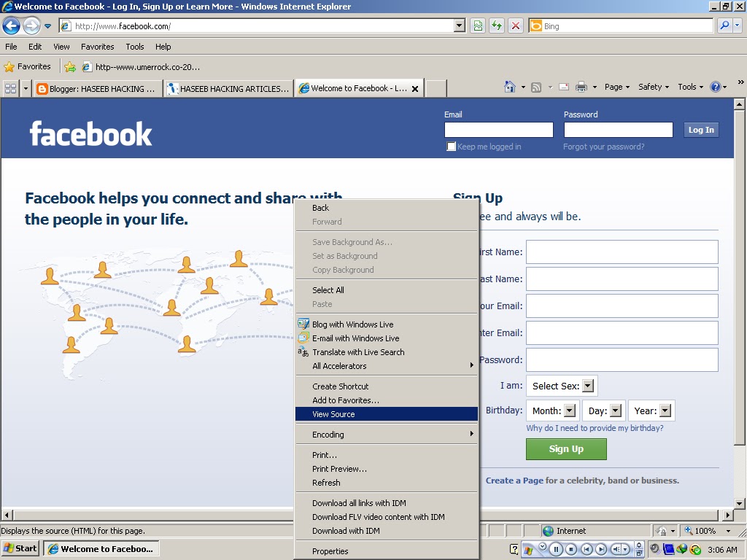This screenshot has height=560, width=747.
Task: Click the login Password field
Action: point(619,130)
